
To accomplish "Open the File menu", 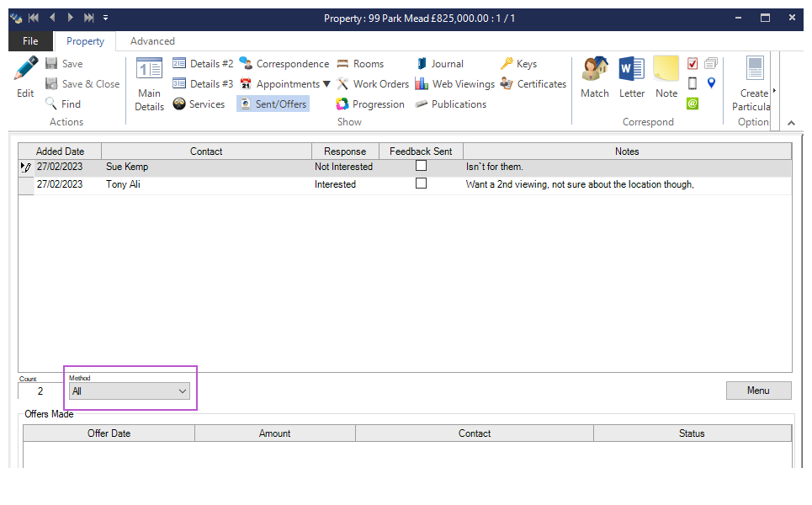I will click(x=30, y=41).
